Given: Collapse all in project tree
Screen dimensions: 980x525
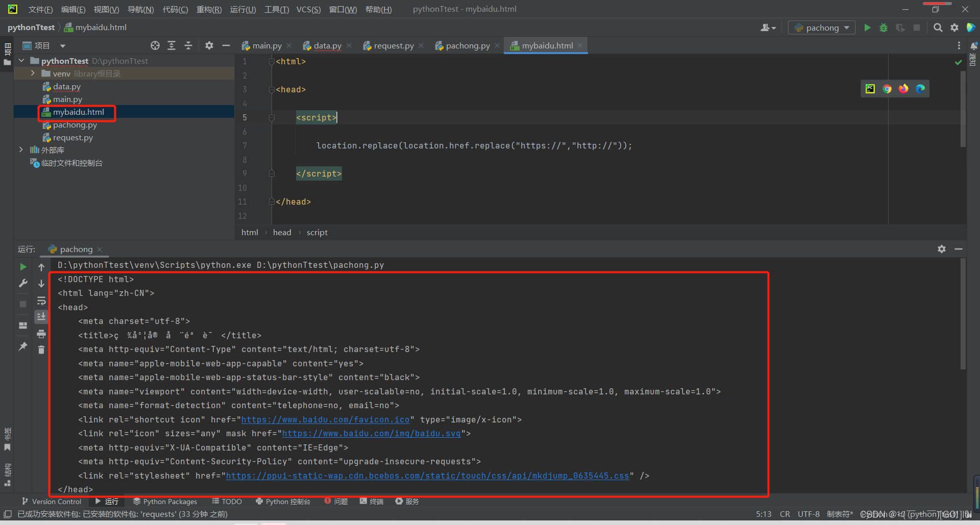Looking at the screenshot, I should pos(188,45).
